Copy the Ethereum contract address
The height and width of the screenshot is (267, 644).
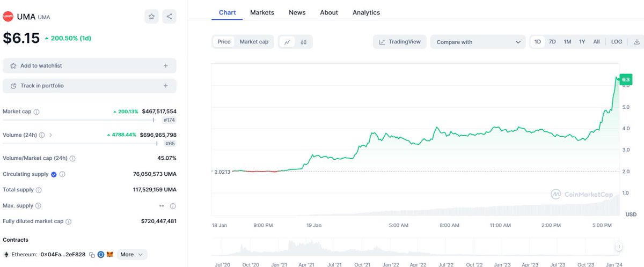pyautogui.click(x=92, y=255)
